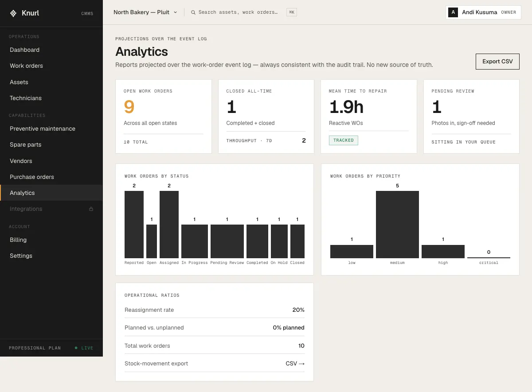Open Purchase orders
This screenshot has height=392, width=532.
51,177
